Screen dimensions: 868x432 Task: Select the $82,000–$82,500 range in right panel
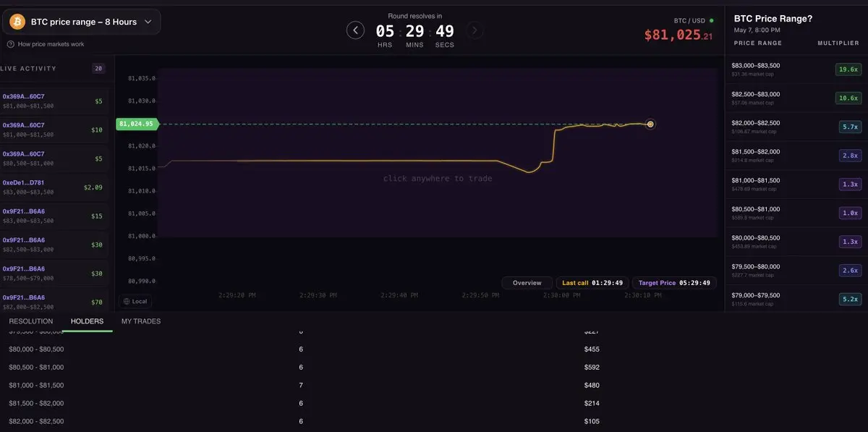[x=796, y=127]
